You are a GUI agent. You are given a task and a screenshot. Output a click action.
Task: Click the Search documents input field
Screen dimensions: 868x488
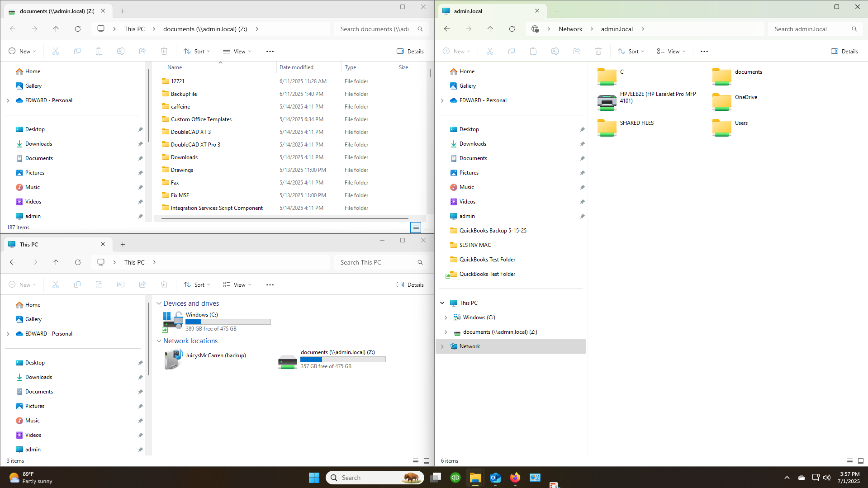tap(375, 29)
